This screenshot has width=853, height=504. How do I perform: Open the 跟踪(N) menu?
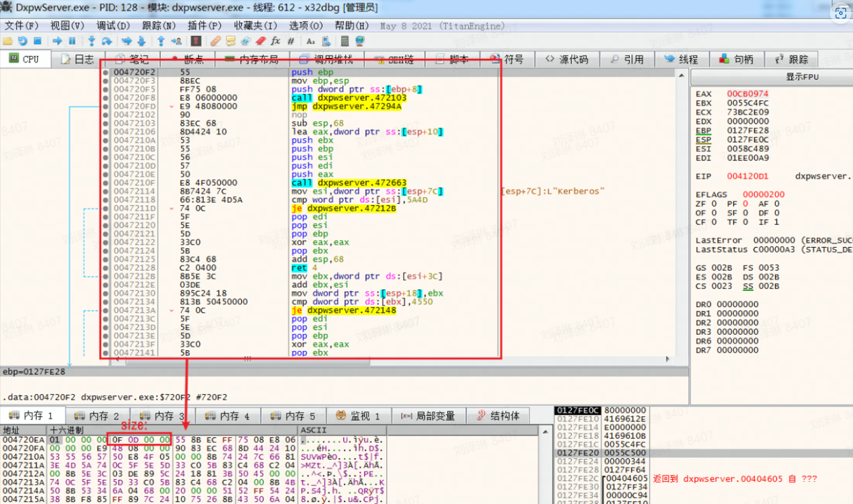tap(159, 26)
